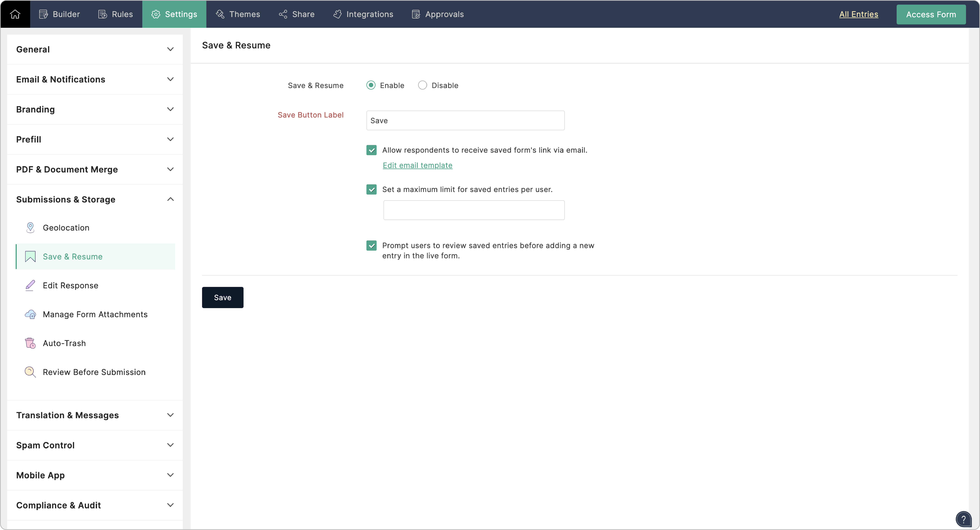Click the Auto-Trash bin icon
The image size is (980, 530).
point(30,343)
